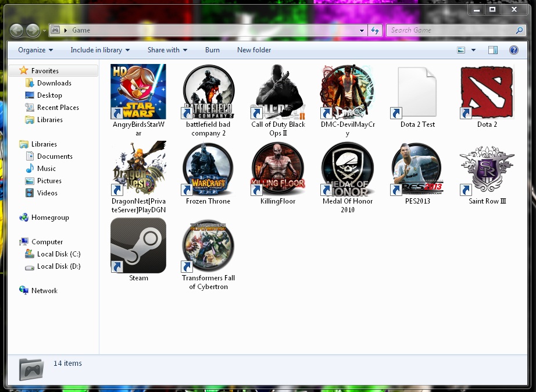Open Local Disk (D:)
Image resolution: width=536 pixels, height=392 pixels.
(x=59, y=266)
